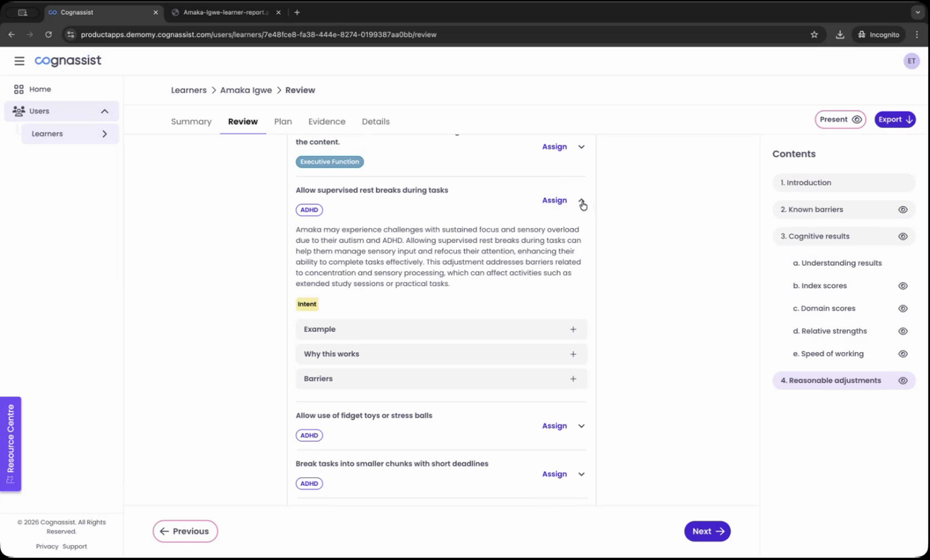This screenshot has height=560, width=930.
Task: Open the Evidence tab
Action: pyautogui.click(x=327, y=122)
